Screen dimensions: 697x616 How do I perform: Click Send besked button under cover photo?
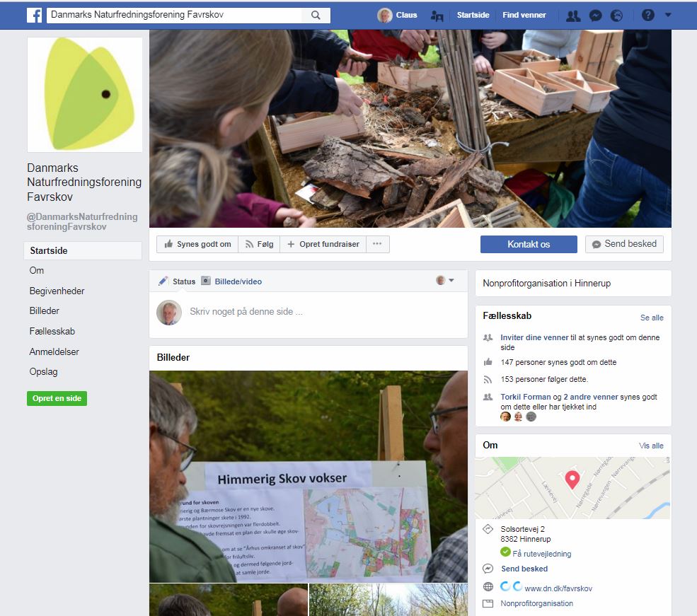(624, 244)
